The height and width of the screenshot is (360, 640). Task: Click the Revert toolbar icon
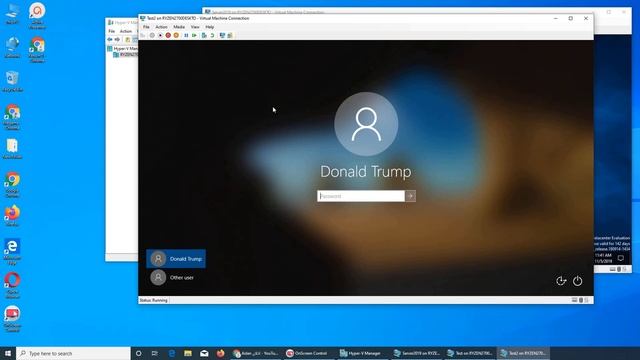coord(212,36)
